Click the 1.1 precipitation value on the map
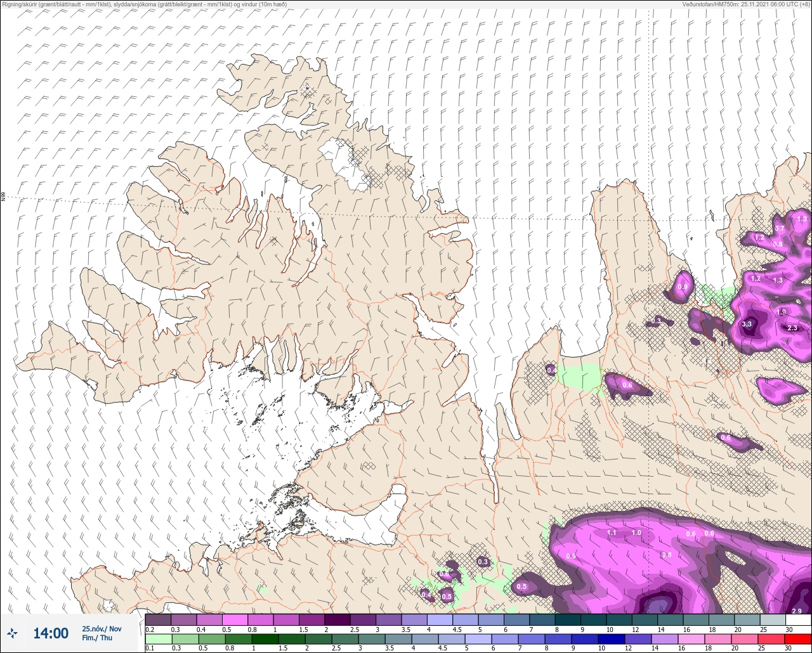This screenshot has width=812, height=653. [612, 533]
